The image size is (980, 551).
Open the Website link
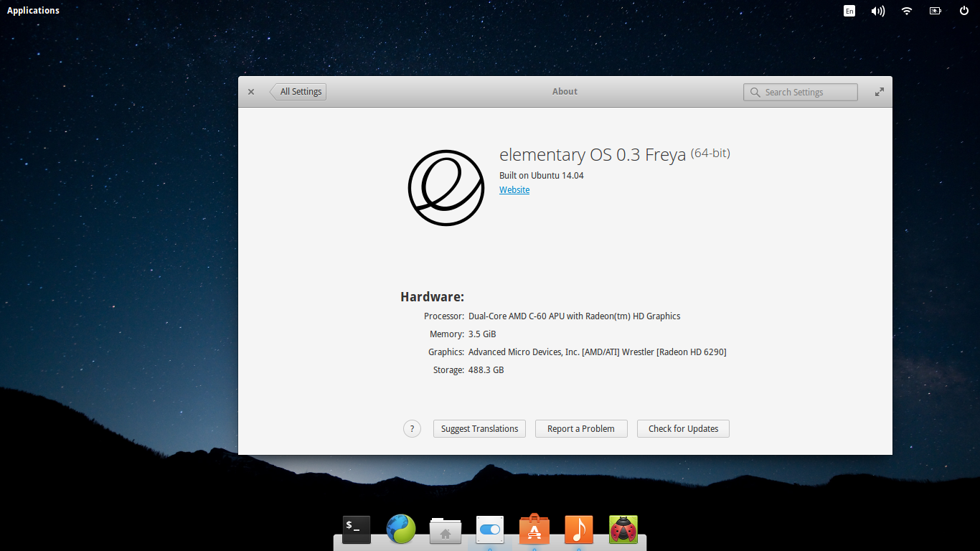(x=514, y=190)
